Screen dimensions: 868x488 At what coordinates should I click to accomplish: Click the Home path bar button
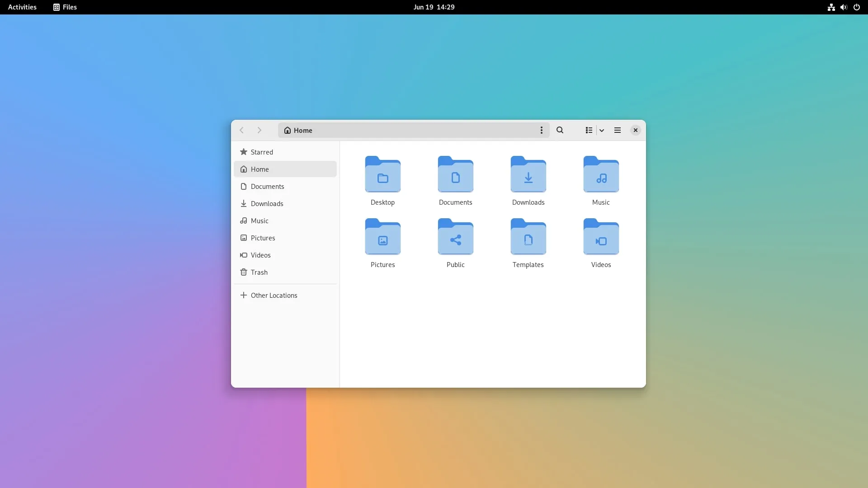pyautogui.click(x=298, y=130)
